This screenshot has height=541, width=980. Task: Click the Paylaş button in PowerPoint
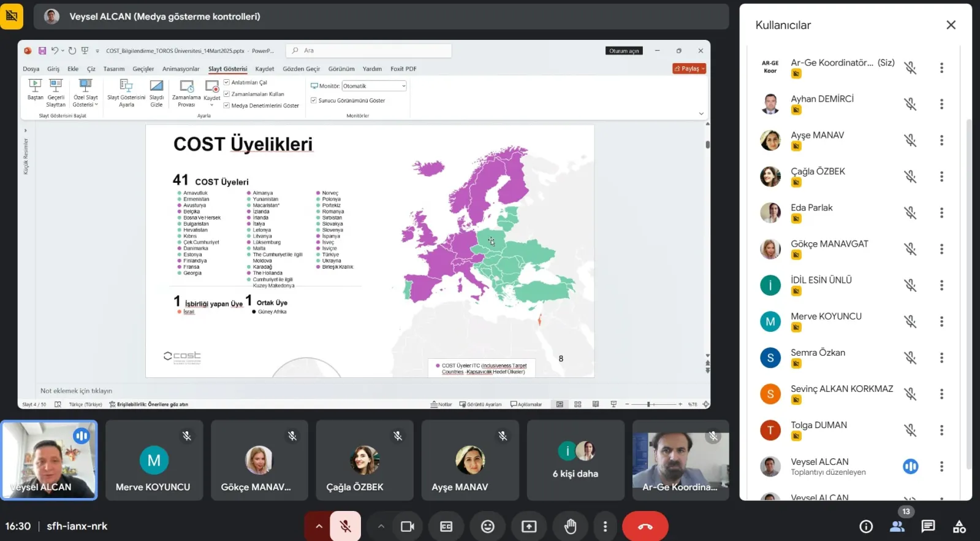(689, 69)
